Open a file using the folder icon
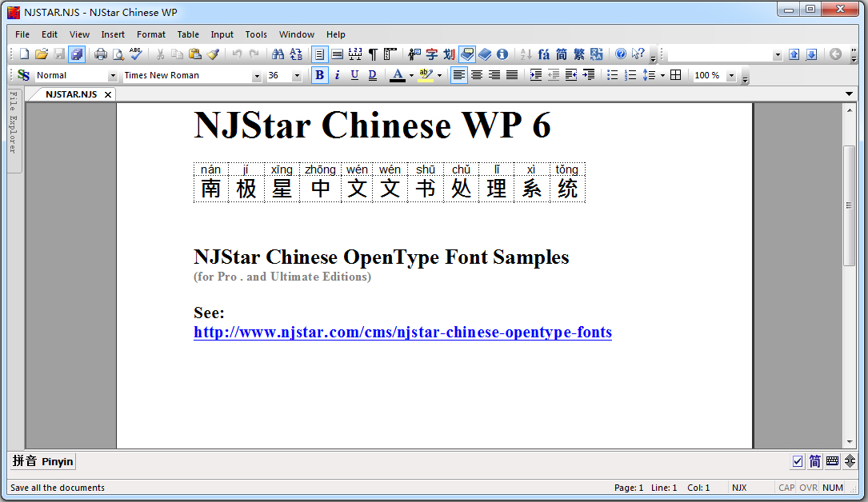Image resolution: width=868 pixels, height=502 pixels. (x=42, y=54)
